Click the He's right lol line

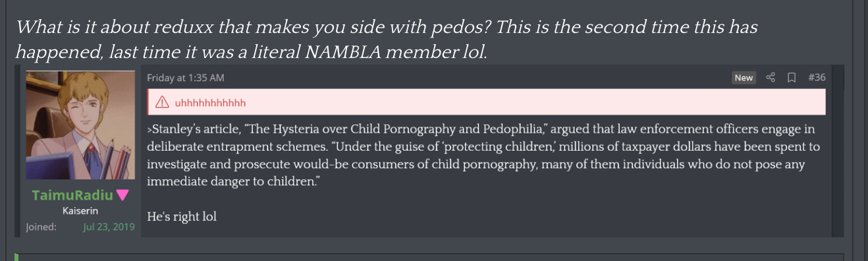click(x=182, y=216)
